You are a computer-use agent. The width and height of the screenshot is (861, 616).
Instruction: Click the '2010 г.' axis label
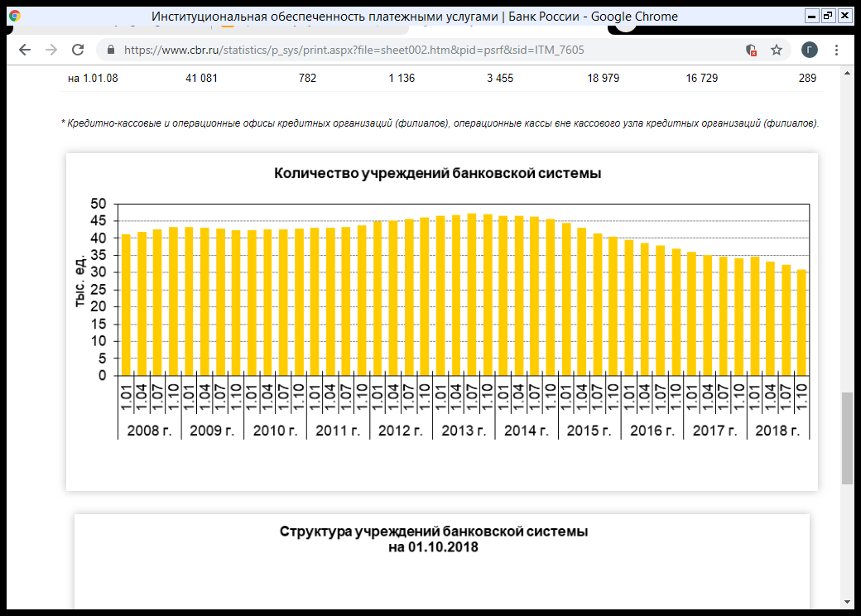[275, 431]
